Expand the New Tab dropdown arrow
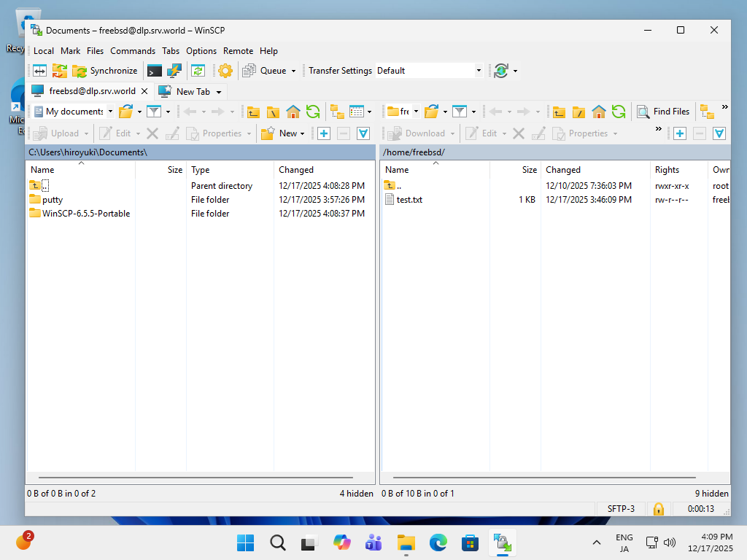 218,92
